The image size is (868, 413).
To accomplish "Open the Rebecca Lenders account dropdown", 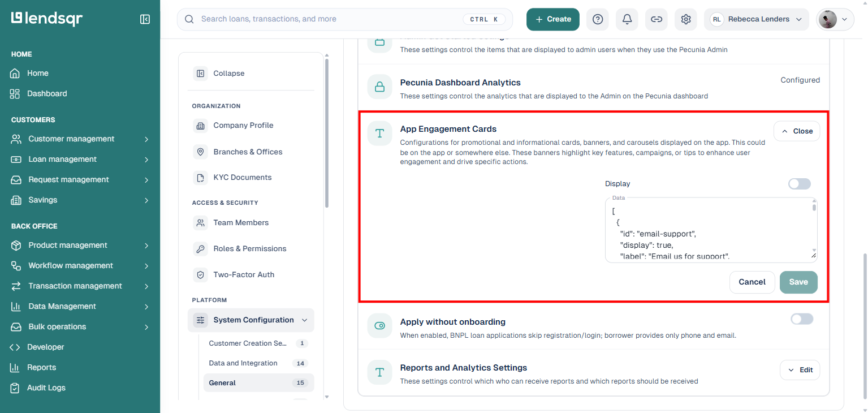I will pyautogui.click(x=757, y=19).
